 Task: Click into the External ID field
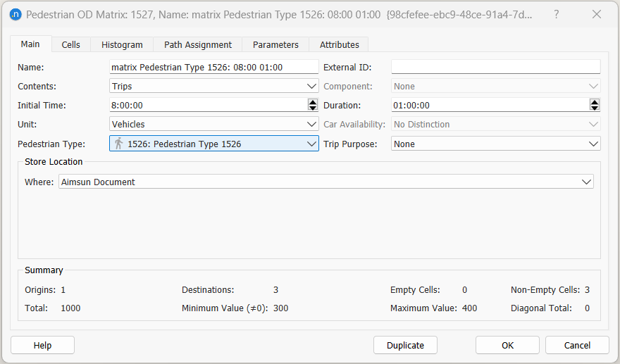(495, 67)
